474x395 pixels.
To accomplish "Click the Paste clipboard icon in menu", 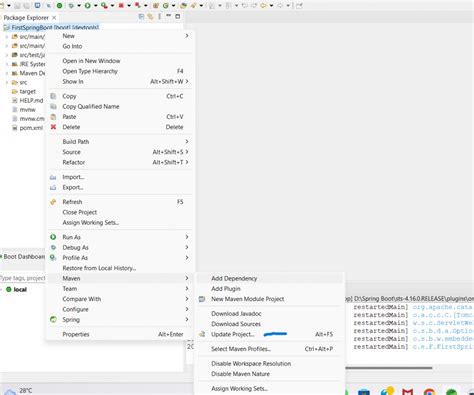I will (x=53, y=117).
